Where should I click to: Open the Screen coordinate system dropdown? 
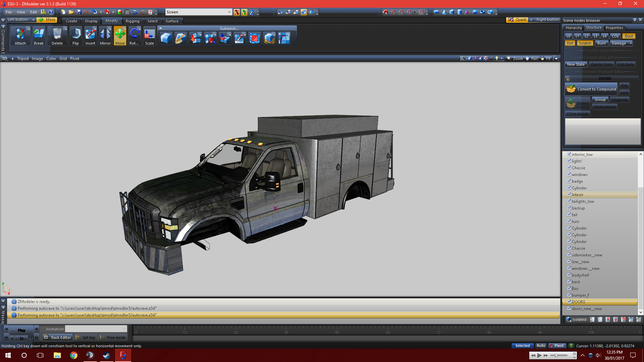pyautogui.click(x=229, y=12)
